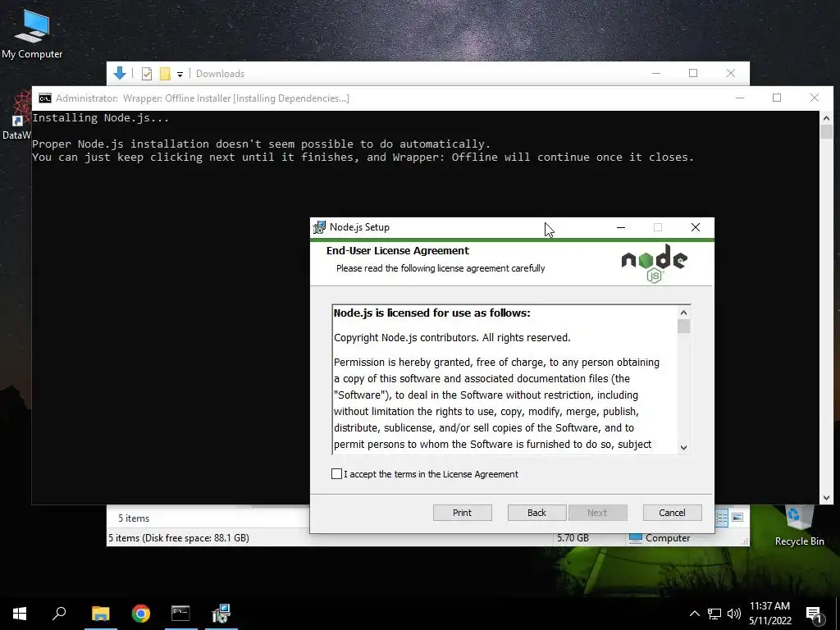This screenshot has width=840, height=630.
Task: Click the Print button in Node.js Setup
Action: click(462, 513)
